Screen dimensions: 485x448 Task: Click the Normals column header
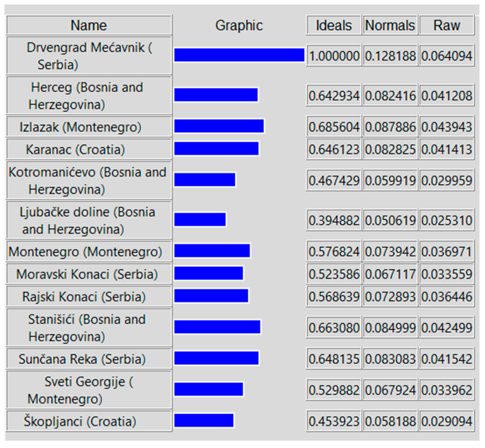click(390, 25)
